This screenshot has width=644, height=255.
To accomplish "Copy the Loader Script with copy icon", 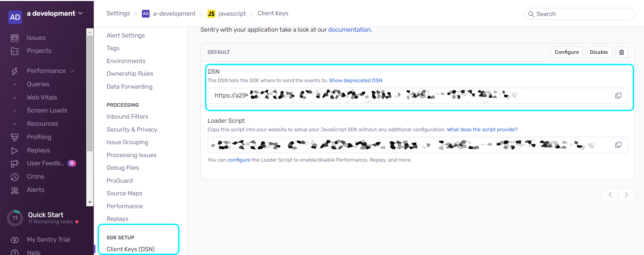I will click(x=618, y=145).
